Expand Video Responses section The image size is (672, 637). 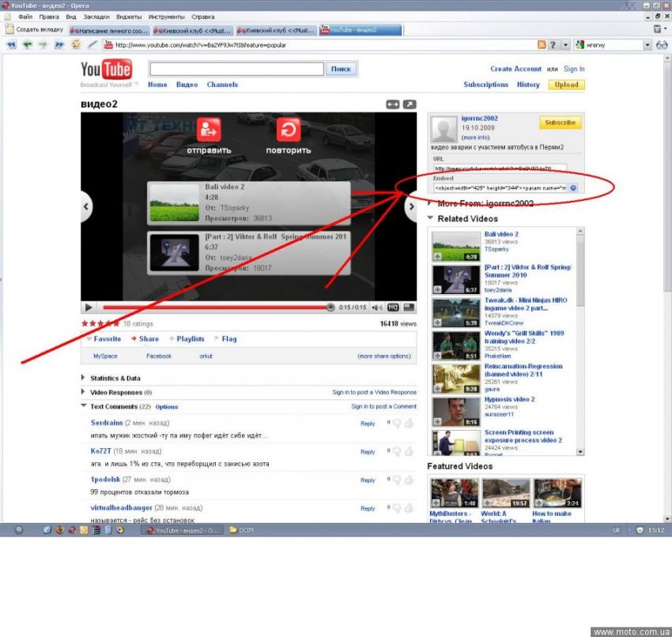tap(83, 391)
